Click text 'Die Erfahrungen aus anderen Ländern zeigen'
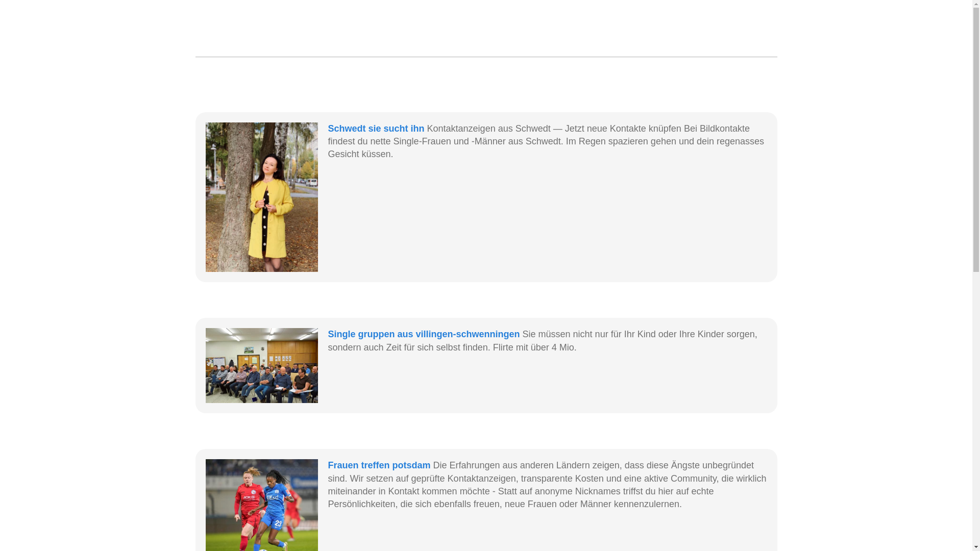The height and width of the screenshot is (551, 980). (526, 465)
